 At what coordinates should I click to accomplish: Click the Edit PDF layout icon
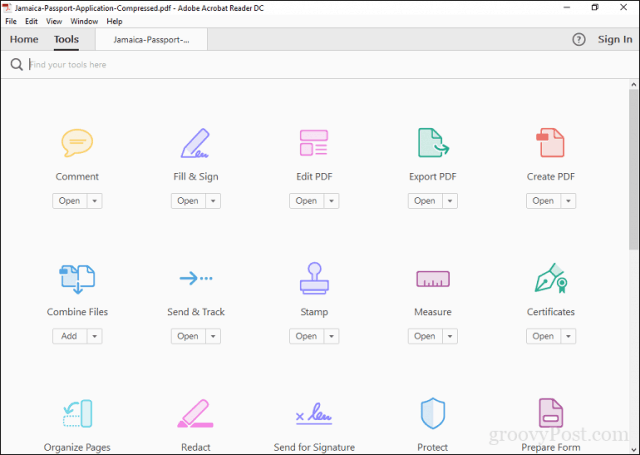point(314,143)
